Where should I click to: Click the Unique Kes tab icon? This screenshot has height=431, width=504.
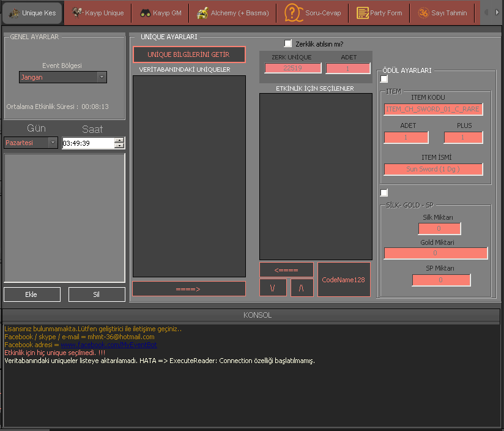pos(14,13)
